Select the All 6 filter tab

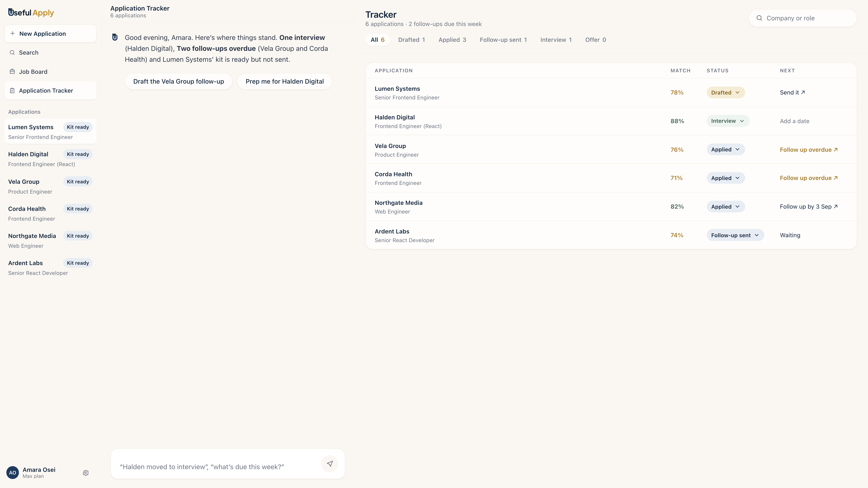point(377,40)
